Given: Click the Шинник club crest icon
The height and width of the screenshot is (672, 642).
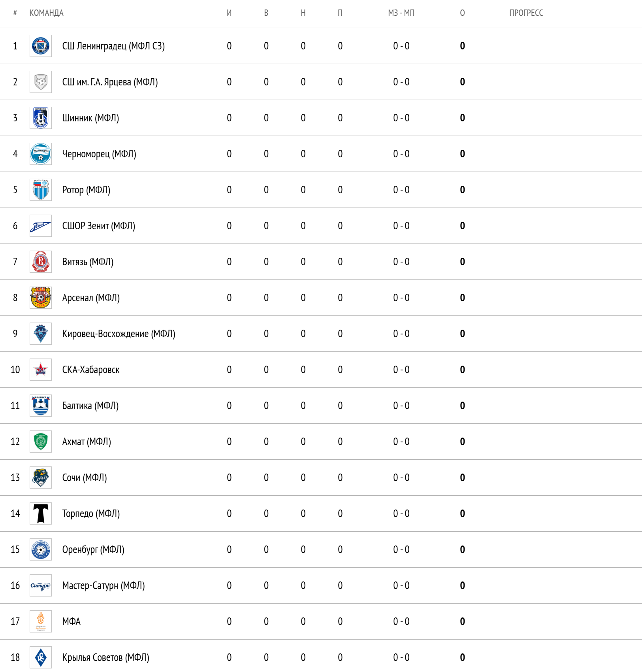Looking at the screenshot, I should click(x=41, y=118).
